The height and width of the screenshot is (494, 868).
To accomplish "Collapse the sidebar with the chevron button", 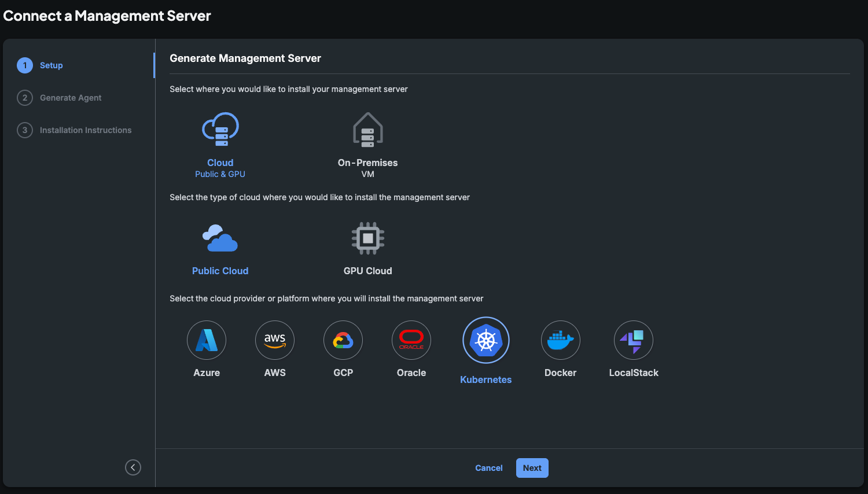I will [133, 467].
